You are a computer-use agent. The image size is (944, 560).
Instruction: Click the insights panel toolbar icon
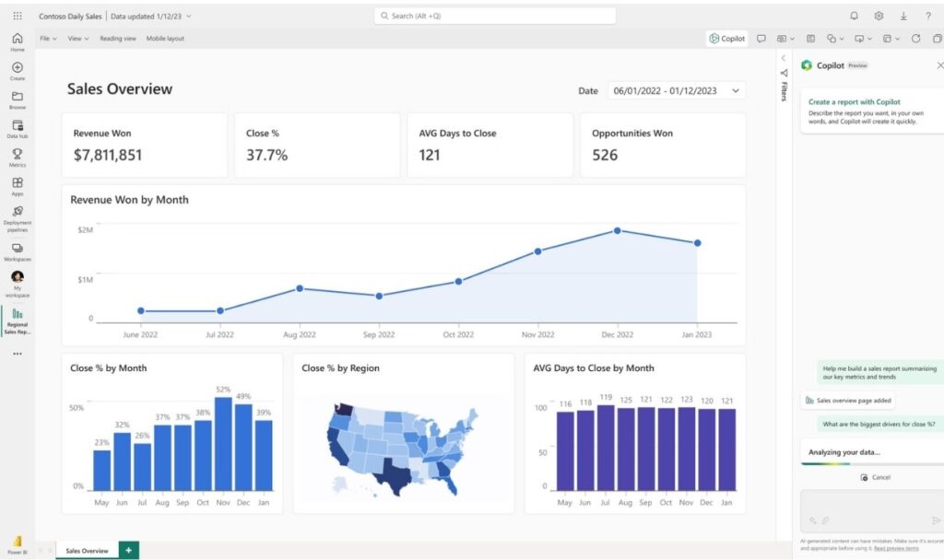pos(810,39)
